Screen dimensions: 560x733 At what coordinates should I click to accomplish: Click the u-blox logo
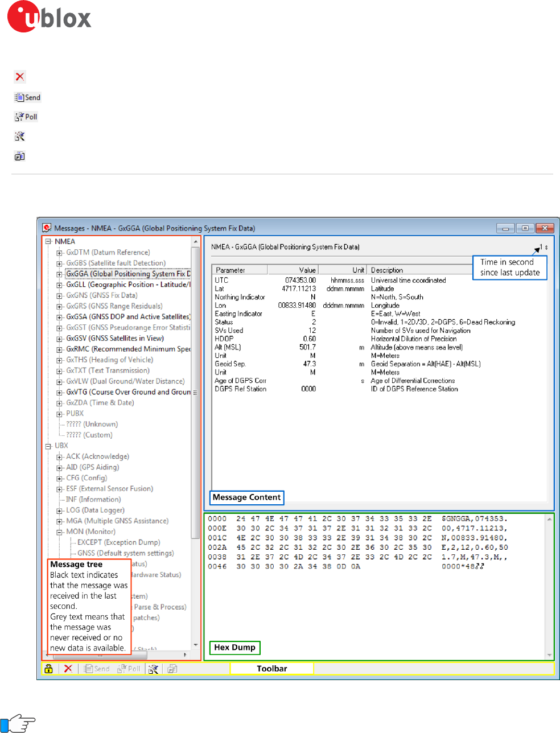49,17
